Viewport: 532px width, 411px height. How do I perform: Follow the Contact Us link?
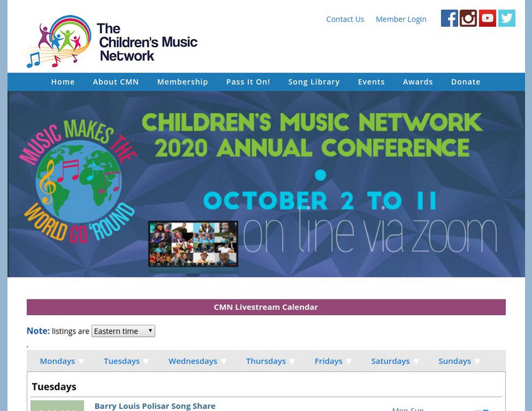[x=345, y=19]
